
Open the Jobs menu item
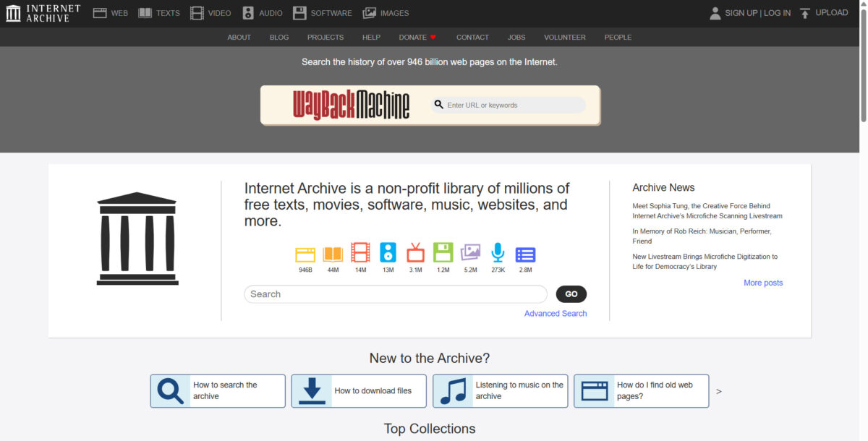[x=516, y=37]
